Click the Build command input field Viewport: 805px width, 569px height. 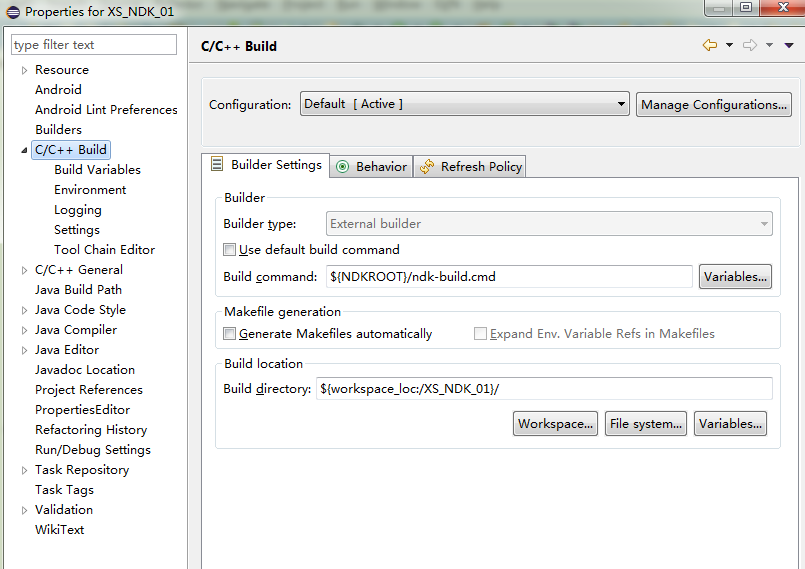click(509, 277)
